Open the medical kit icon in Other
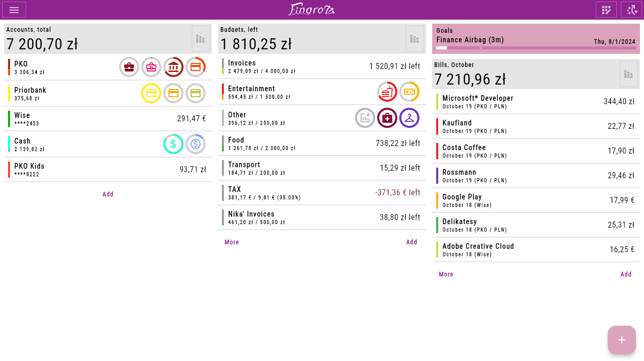644x361 pixels. (387, 118)
